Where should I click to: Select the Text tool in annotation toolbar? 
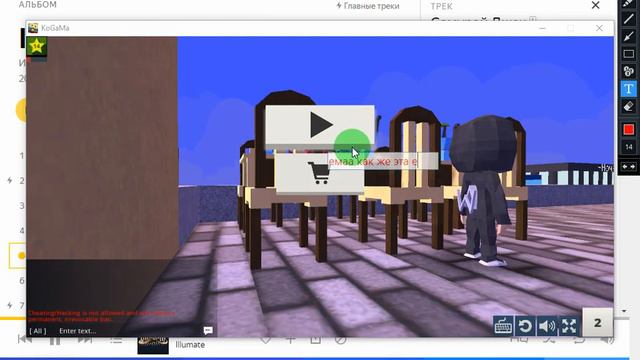[x=628, y=89]
